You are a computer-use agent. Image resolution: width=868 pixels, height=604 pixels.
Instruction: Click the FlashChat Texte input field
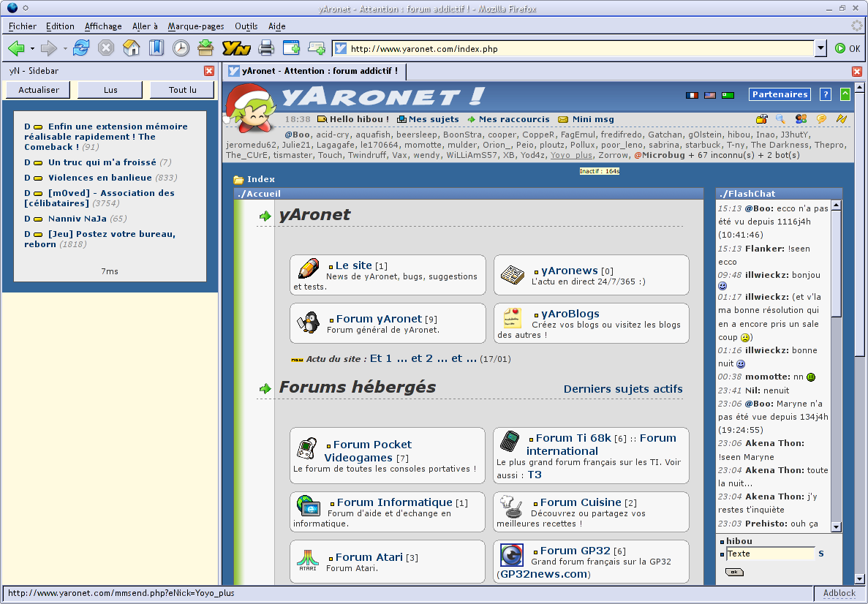[770, 554]
